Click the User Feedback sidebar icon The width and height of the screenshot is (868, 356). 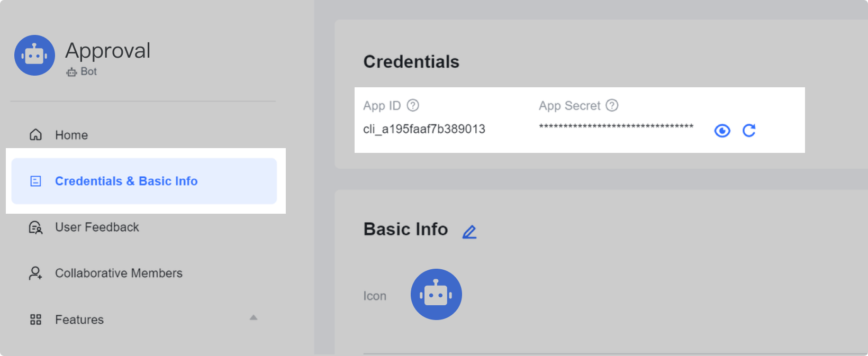point(35,227)
